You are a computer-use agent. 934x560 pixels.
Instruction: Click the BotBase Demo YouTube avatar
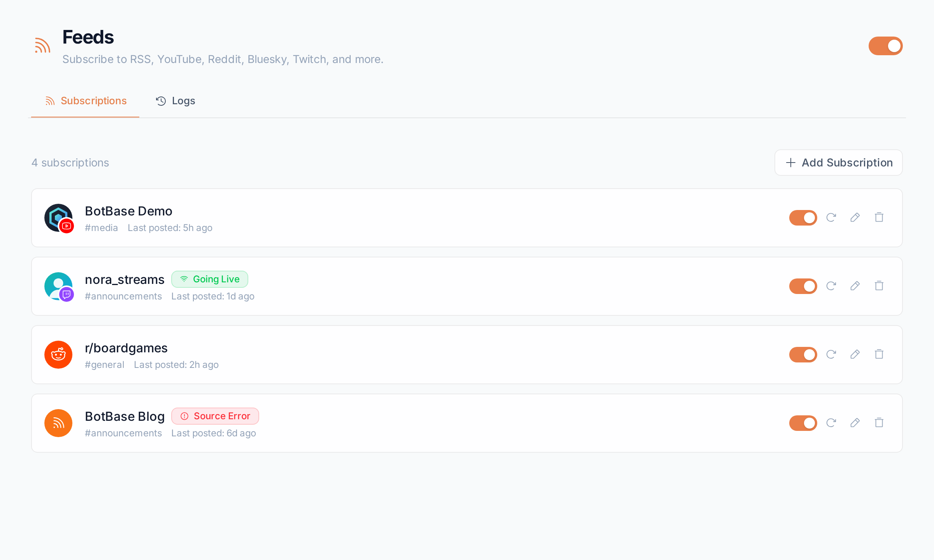(58, 218)
